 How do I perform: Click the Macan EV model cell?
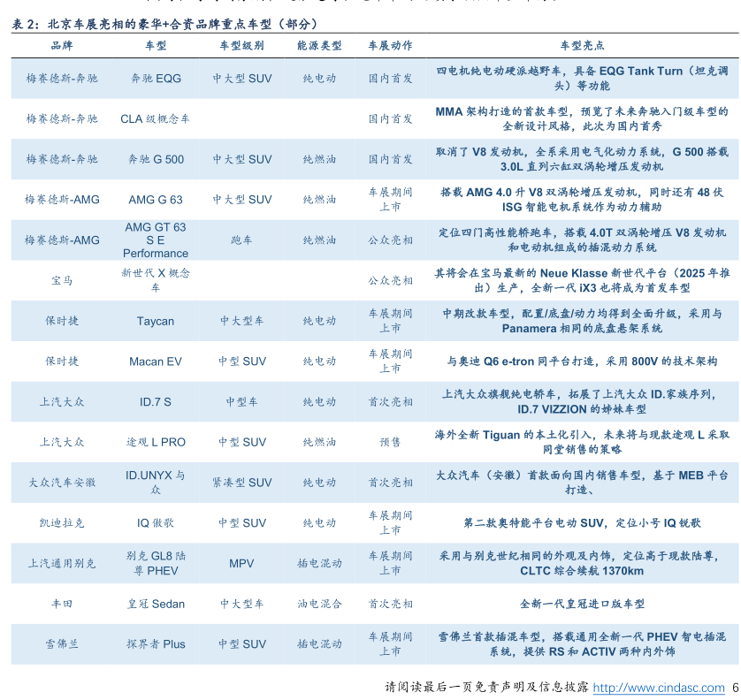click(155, 361)
